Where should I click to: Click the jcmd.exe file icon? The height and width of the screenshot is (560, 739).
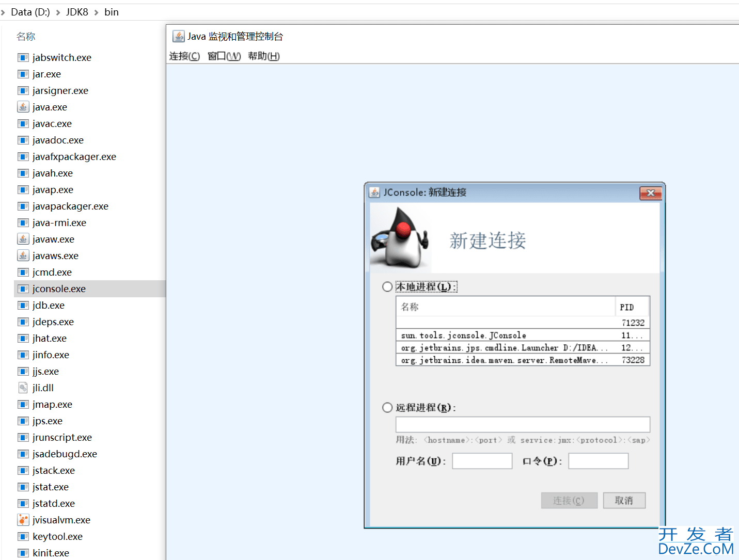click(23, 273)
